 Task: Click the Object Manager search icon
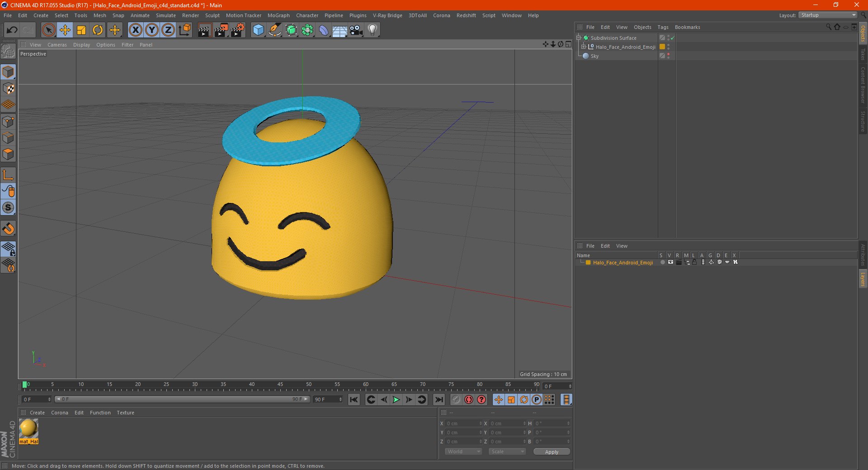click(828, 27)
